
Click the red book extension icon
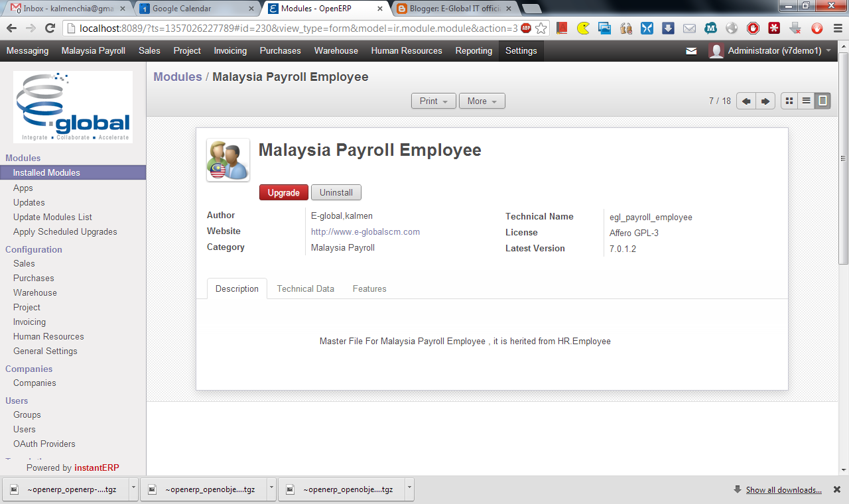click(x=562, y=29)
